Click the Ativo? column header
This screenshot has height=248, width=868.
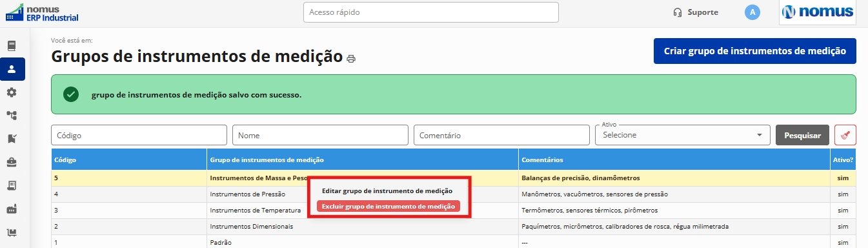point(843,160)
